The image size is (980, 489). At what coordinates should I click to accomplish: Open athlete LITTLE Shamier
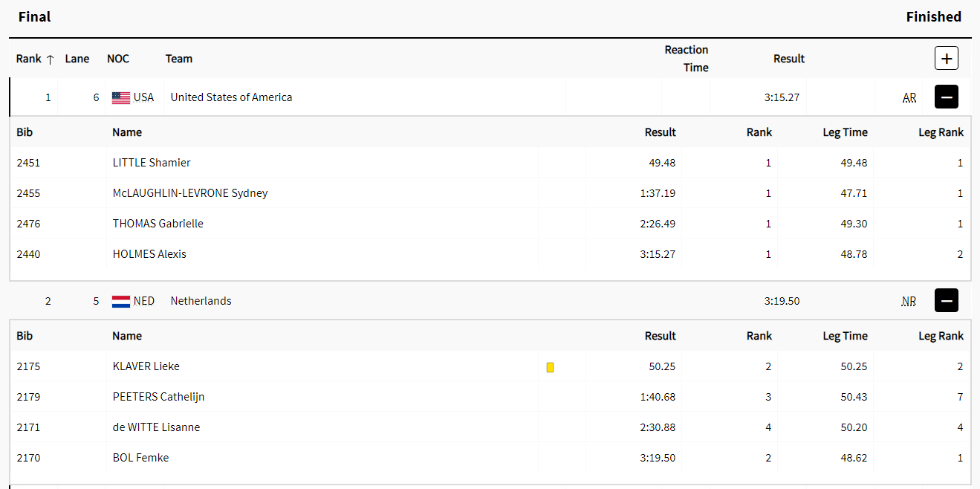click(152, 163)
